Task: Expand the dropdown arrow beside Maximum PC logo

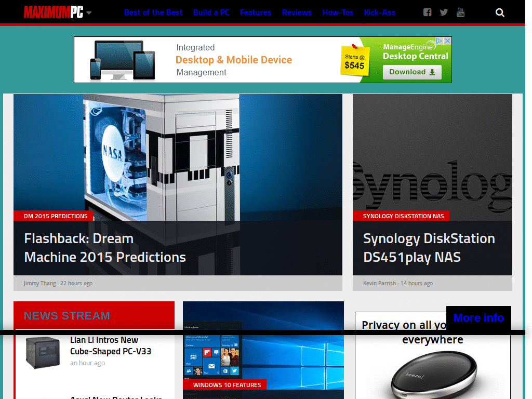Action: coord(89,13)
